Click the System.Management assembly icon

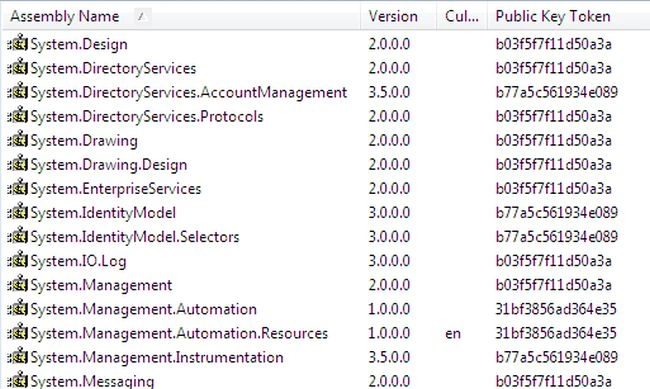(x=18, y=284)
